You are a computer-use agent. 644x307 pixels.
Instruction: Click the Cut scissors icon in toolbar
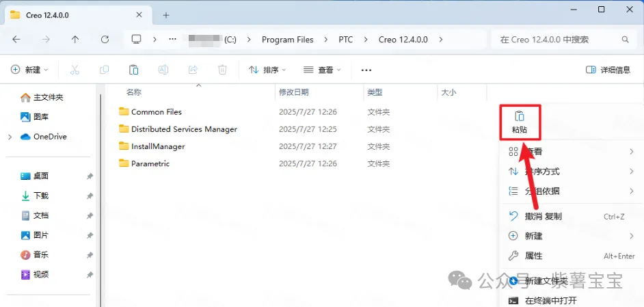point(75,70)
